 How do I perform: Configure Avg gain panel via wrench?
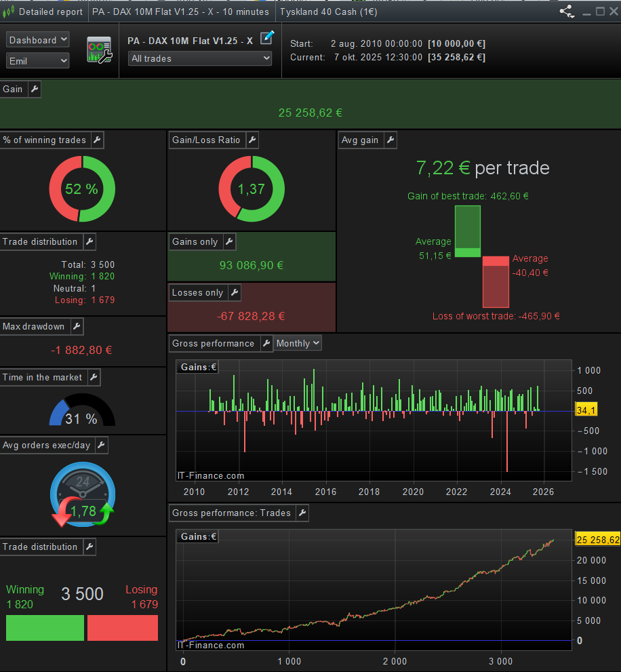pos(390,140)
